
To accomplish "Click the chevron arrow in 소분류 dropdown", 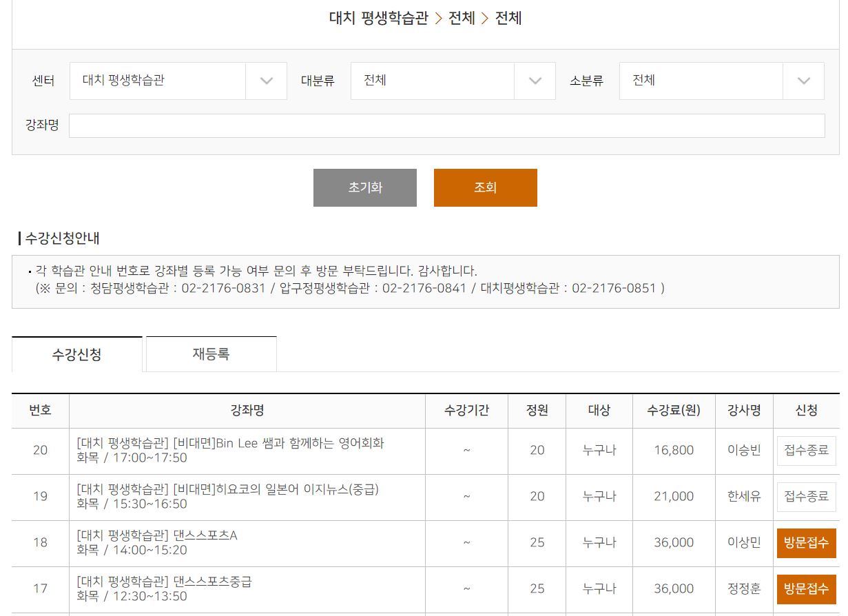I will click(x=803, y=81).
